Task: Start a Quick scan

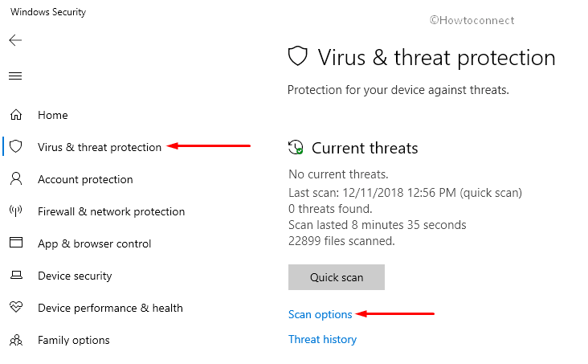Action: (x=337, y=277)
